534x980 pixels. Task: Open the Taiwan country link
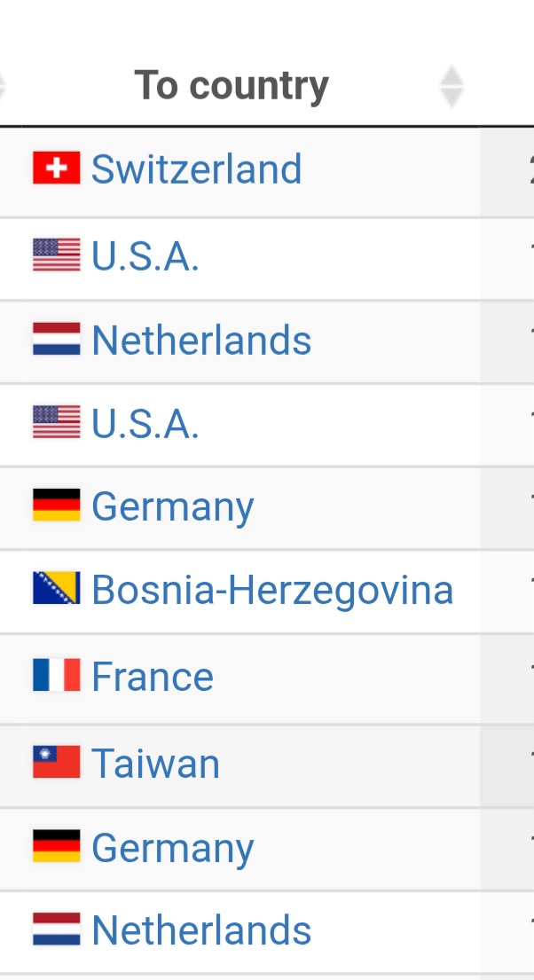click(x=155, y=763)
